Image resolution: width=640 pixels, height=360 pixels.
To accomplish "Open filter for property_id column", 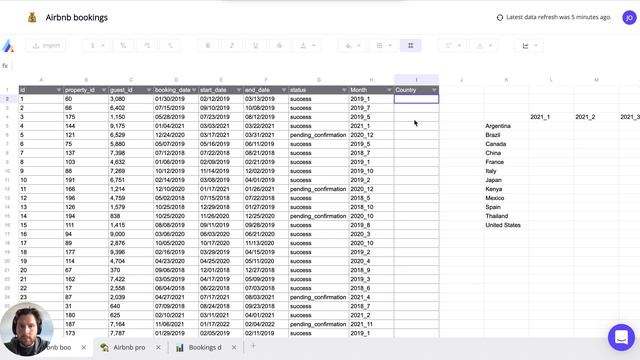I will tap(104, 90).
